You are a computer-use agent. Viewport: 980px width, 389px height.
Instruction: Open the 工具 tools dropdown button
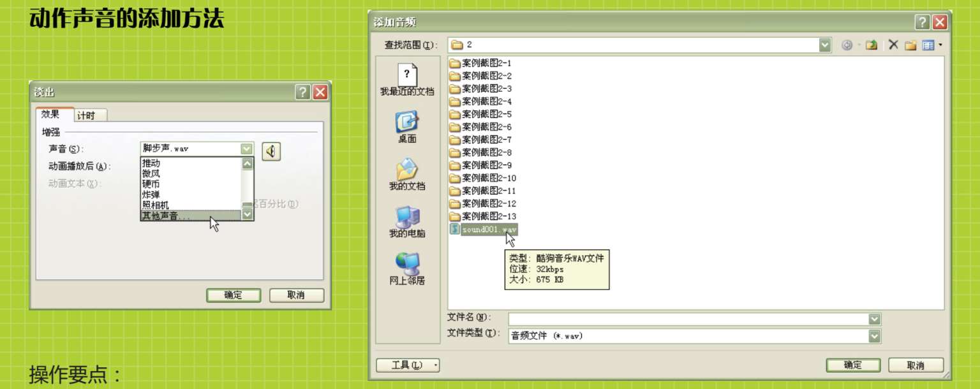coord(408,365)
